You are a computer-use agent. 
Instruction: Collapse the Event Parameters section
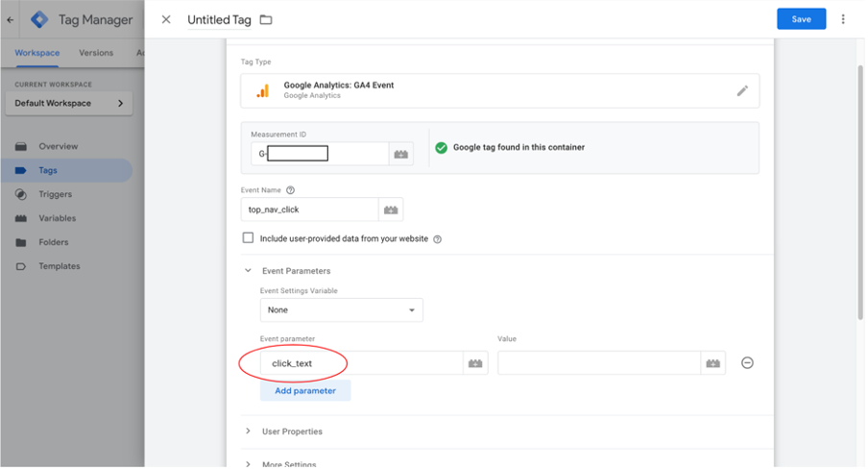click(248, 270)
